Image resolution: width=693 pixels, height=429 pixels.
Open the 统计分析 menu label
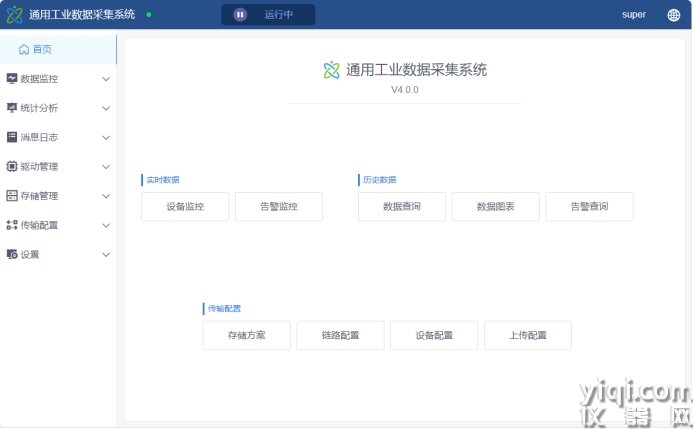pos(39,108)
